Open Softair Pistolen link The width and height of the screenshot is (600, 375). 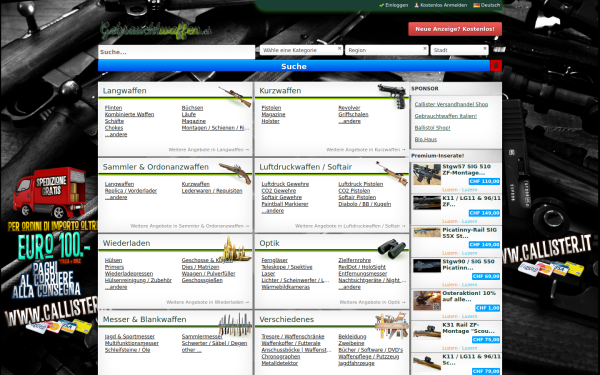[357, 197]
